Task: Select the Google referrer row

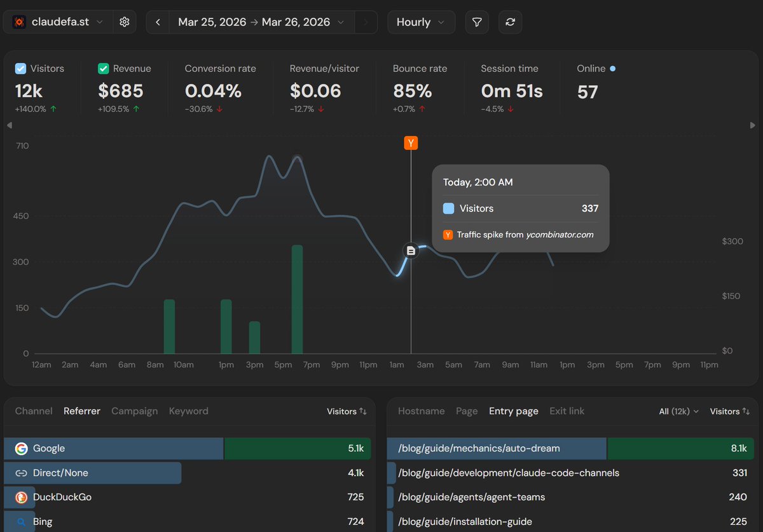Action: pyautogui.click(x=188, y=449)
